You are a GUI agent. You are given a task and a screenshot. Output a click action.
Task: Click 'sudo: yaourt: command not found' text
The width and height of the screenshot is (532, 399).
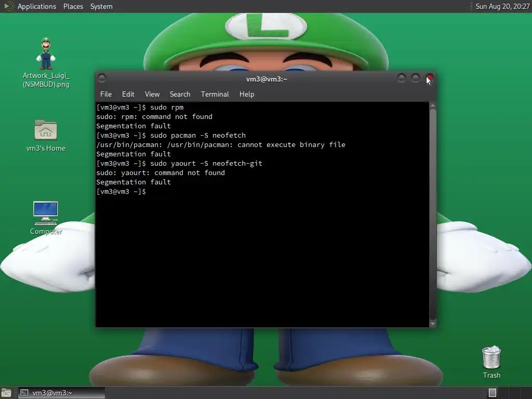(x=161, y=172)
